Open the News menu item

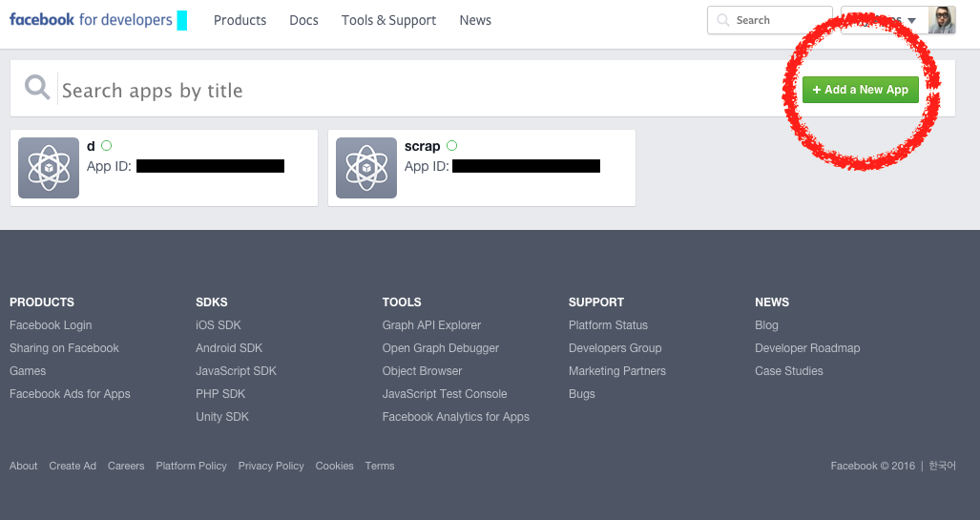click(x=475, y=20)
